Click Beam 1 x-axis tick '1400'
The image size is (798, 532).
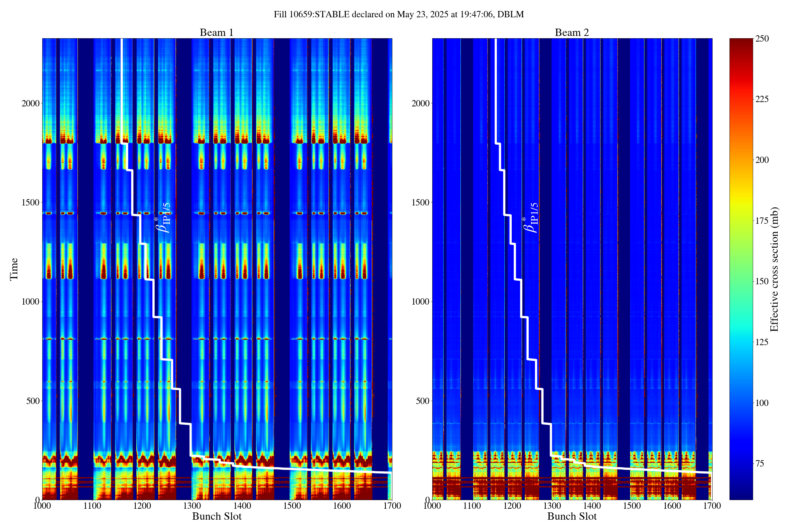(x=242, y=506)
